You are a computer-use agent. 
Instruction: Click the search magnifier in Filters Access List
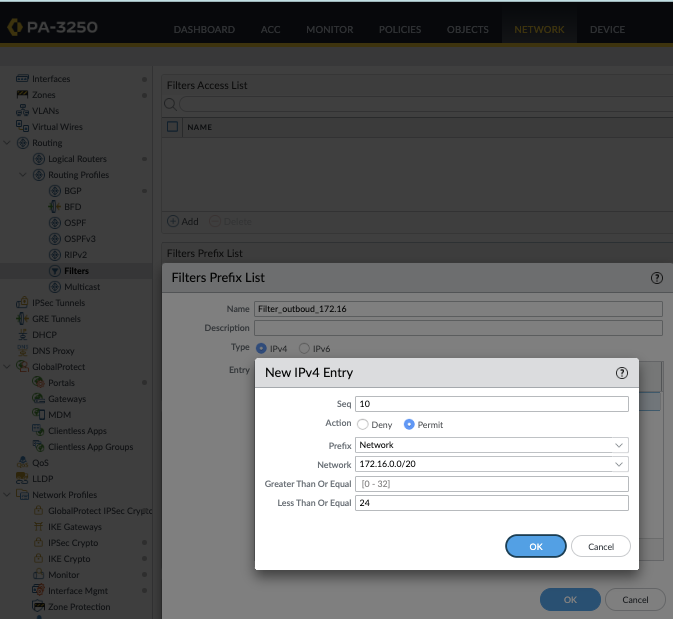click(x=170, y=104)
